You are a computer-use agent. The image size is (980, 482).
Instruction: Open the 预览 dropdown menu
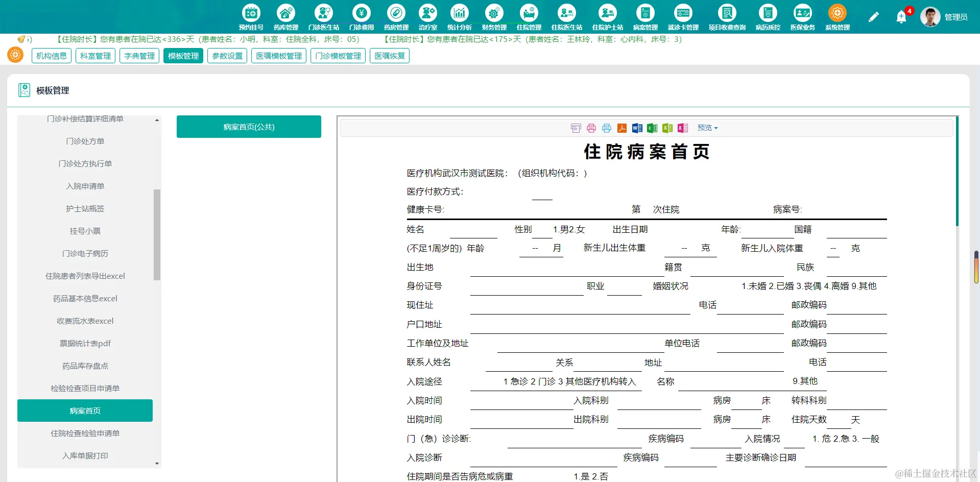point(707,128)
